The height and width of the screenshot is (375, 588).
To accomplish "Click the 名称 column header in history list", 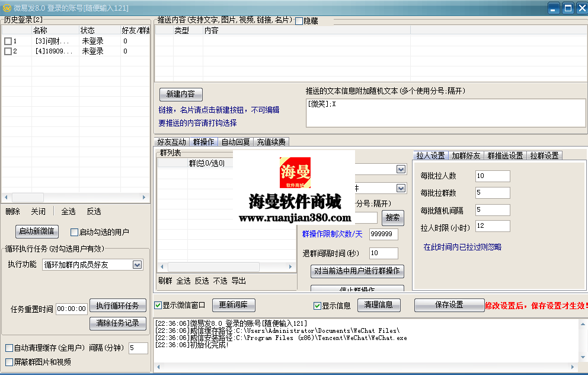I will pyautogui.click(x=56, y=30).
